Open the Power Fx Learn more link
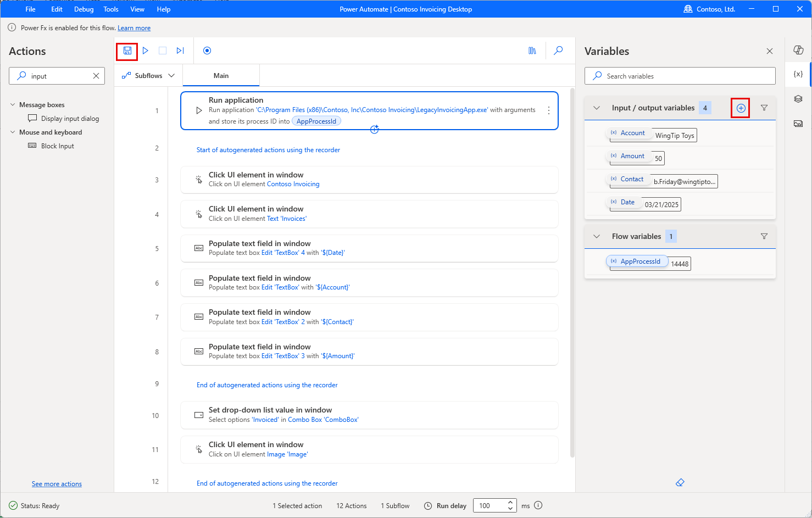Screen dimensions: 812x518 pyautogui.click(x=134, y=27)
